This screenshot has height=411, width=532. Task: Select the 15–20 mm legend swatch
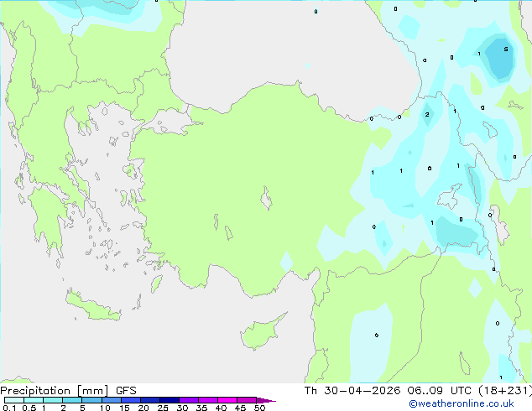[131, 400]
